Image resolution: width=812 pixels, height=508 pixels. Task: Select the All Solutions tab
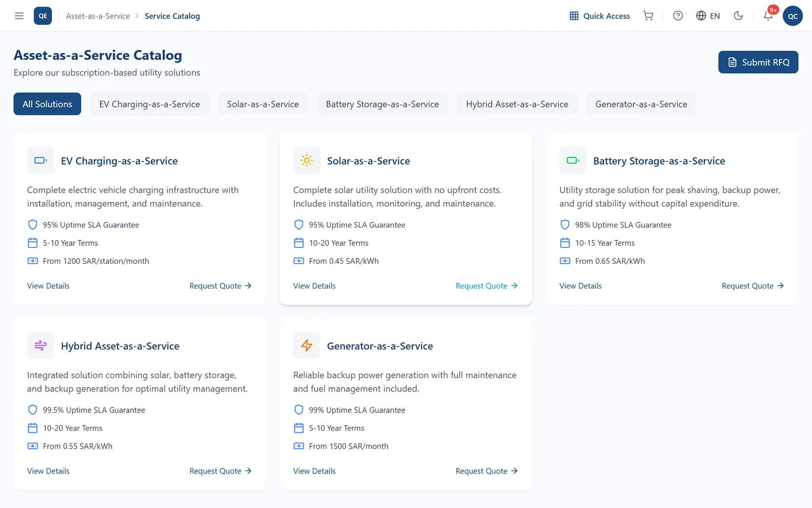point(47,104)
